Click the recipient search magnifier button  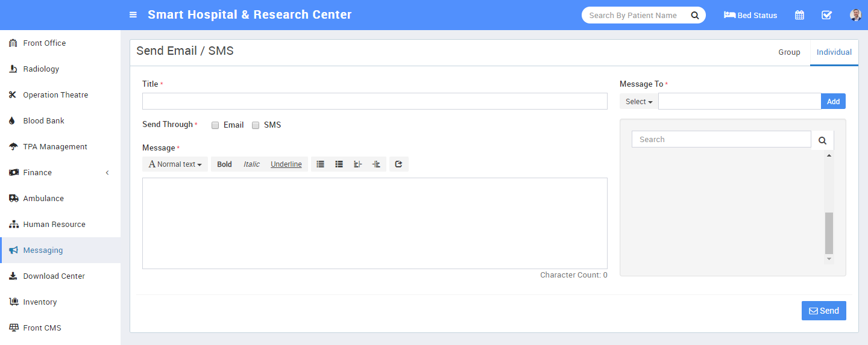tap(822, 140)
